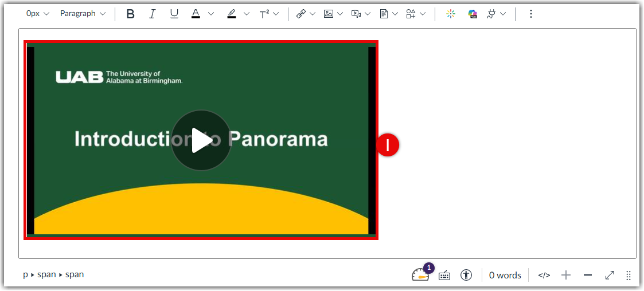This screenshot has width=644, height=291.
Task: Play the Introduction to Panorama video
Action: pyautogui.click(x=201, y=140)
